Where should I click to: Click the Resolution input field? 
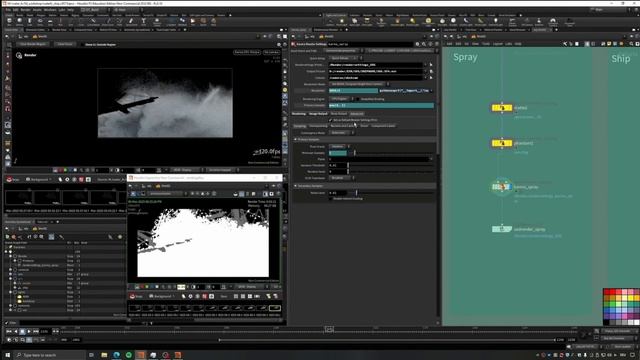click(x=353, y=91)
